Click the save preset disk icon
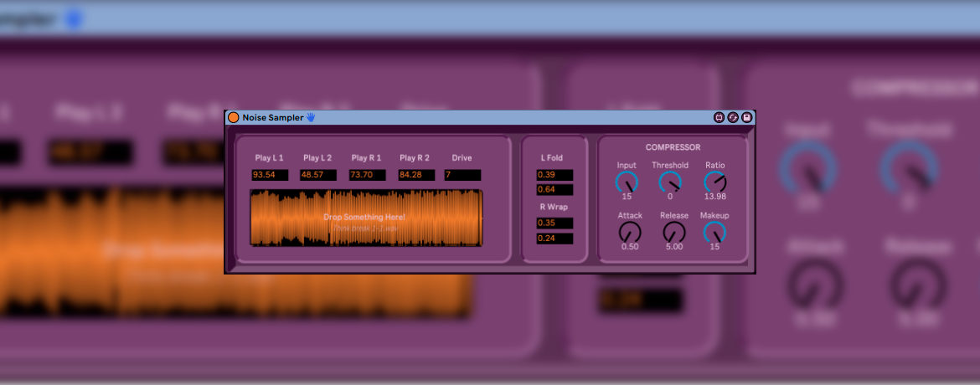Image resolution: width=980 pixels, height=385 pixels. pyautogui.click(x=746, y=118)
